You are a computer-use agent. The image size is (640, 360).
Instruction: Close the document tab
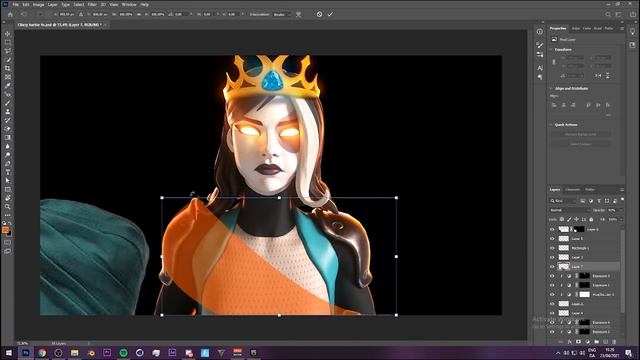[105, 25]
